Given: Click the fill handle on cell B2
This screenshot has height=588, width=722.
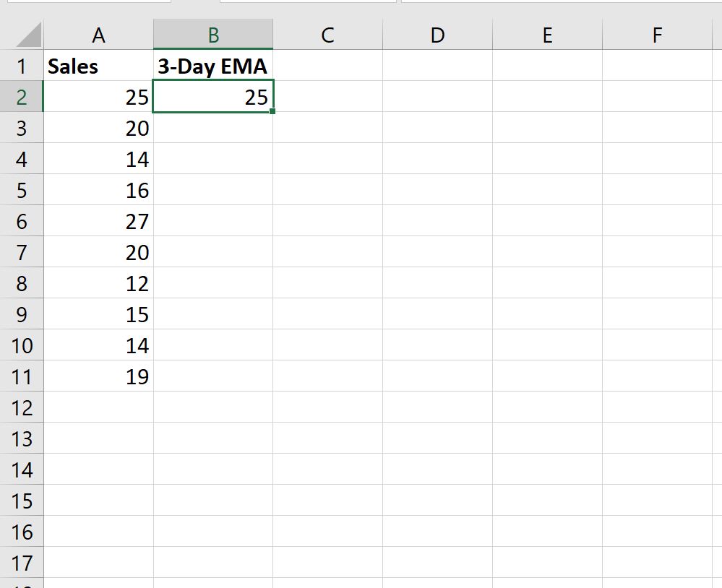Looking at the screenshot, I should (x=273, y=111).
